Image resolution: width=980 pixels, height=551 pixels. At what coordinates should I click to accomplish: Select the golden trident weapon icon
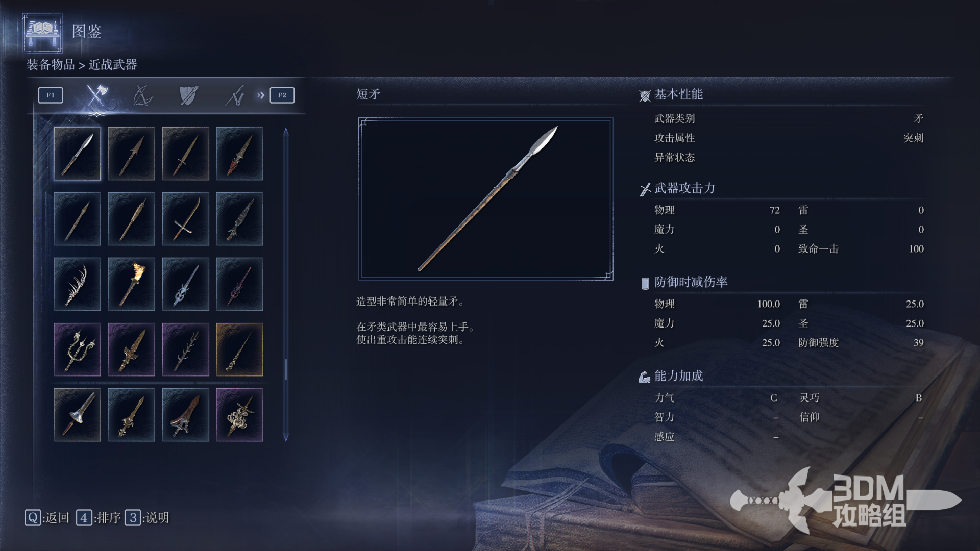pos(77,349)
